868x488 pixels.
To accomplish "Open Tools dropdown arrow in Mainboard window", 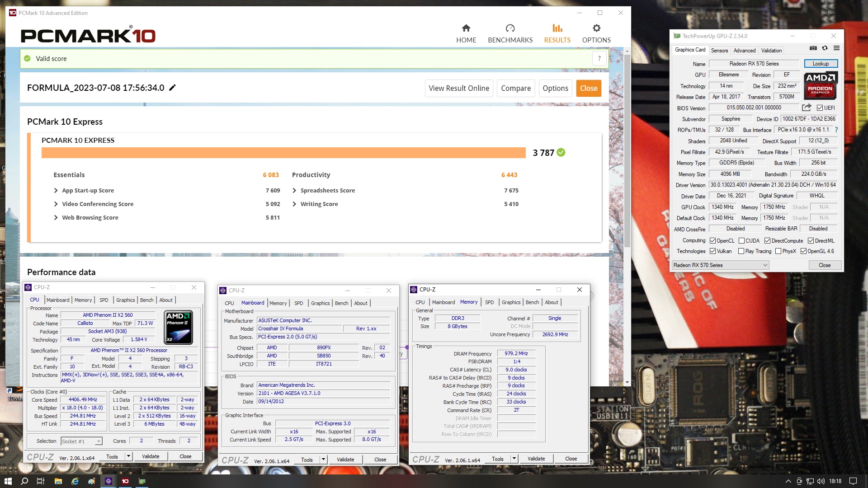I will pos(323,460).
